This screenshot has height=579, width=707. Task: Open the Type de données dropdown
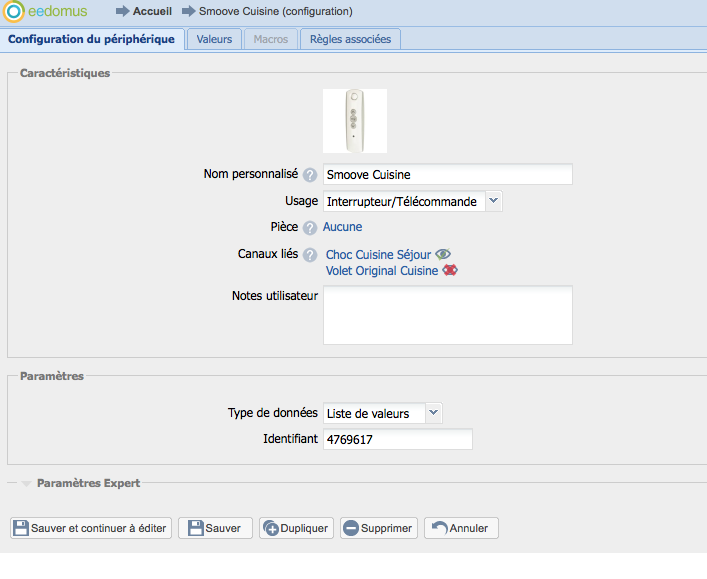(x=432, y=413)
